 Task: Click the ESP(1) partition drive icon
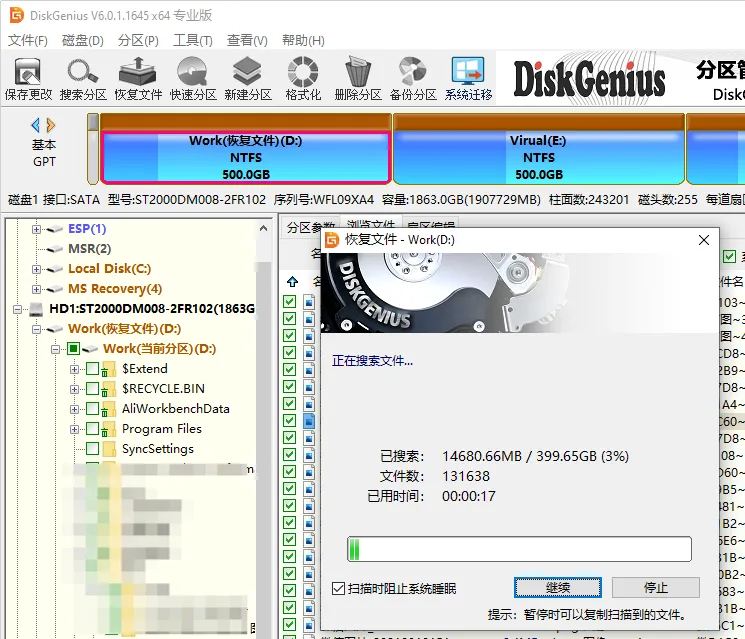pos(55,229)
